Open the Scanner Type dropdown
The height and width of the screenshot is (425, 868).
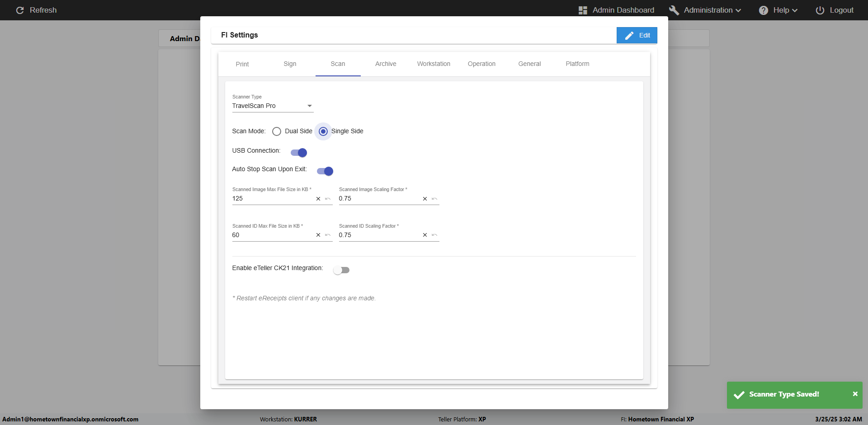point(272,106)
